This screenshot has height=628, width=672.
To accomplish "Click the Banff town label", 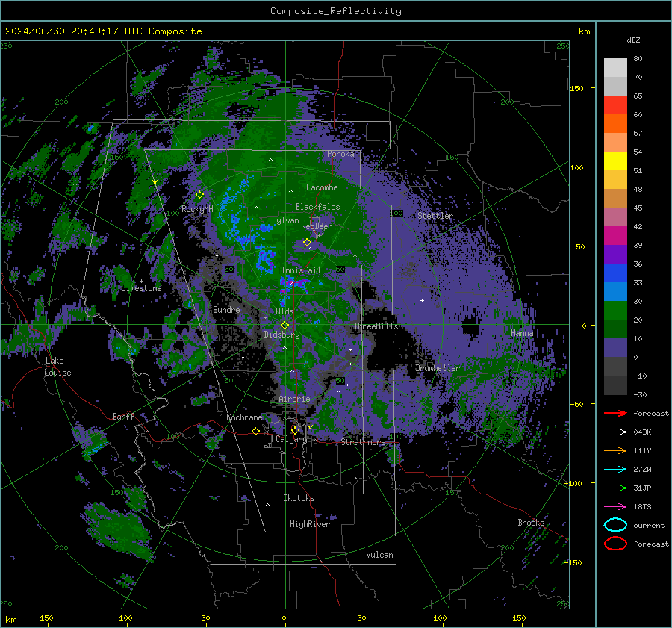I will pyautogui.click(x=123, y=416).
